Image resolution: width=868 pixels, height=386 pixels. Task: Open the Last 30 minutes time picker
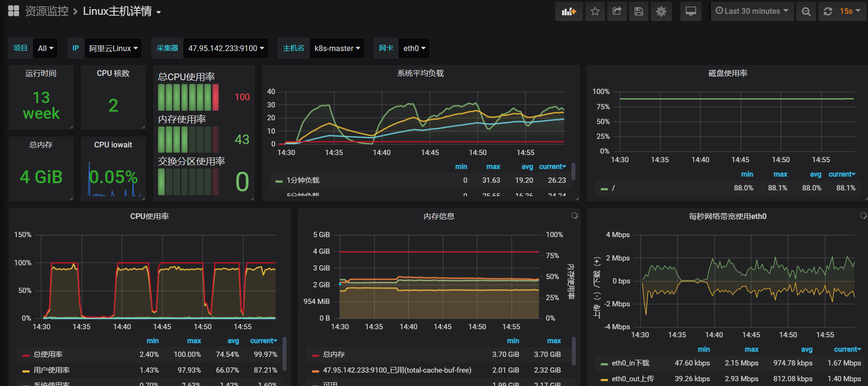pos(752,11)
